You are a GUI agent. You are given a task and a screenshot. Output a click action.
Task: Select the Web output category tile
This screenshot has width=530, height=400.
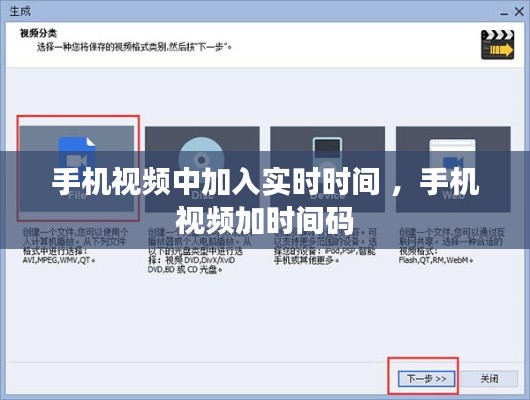click(x=453, y=169)
